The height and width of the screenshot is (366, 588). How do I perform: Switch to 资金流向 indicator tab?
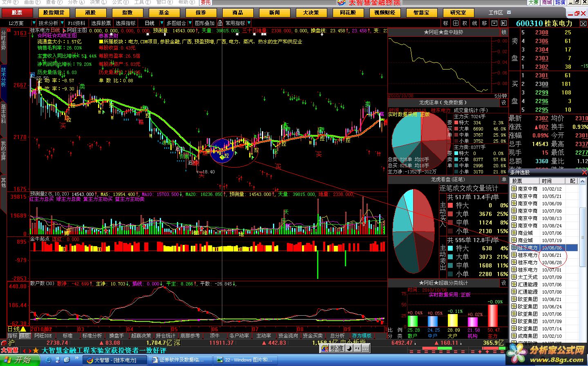click(288, 336)
